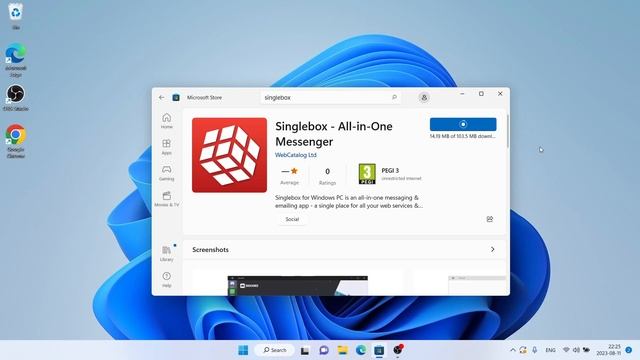
Task: Open the Wi-Fi network tray icon
Action: point(566,350)
